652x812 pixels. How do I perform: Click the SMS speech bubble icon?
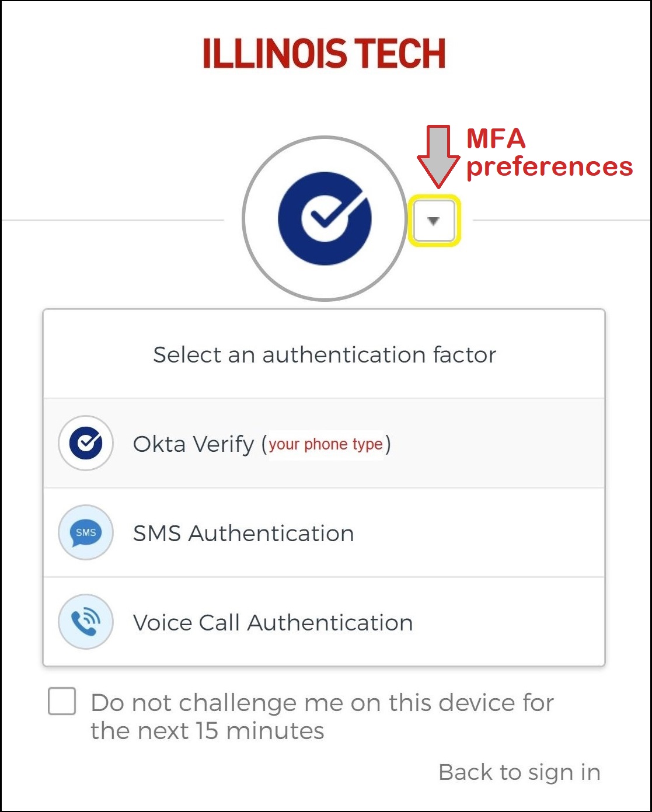(x=85, y=533)
